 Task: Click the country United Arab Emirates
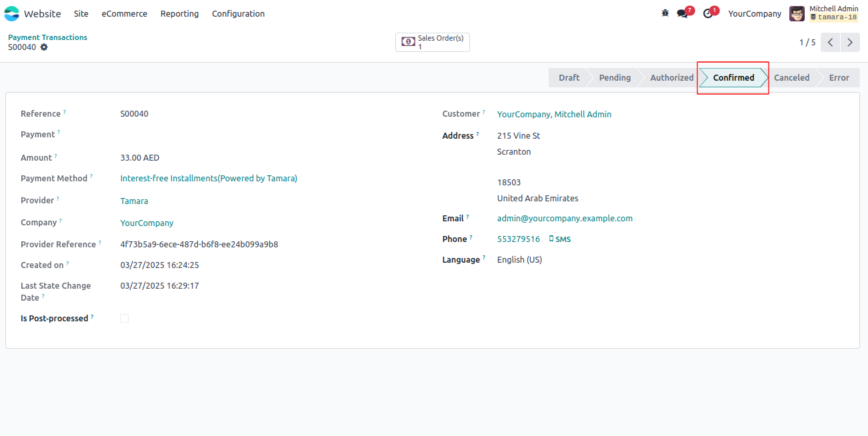point(538,198)
